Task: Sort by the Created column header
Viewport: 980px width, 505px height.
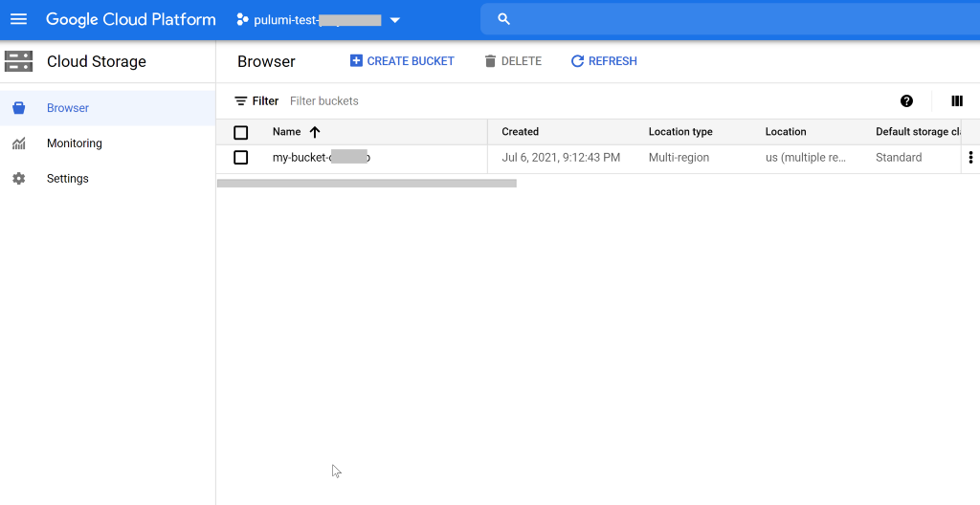Action: (x=520, y=132)
